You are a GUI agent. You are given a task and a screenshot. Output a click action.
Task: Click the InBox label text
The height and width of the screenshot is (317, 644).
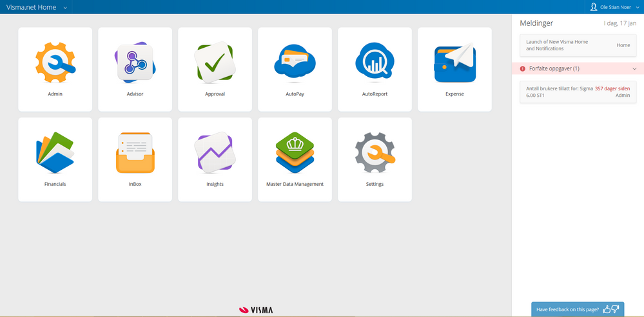(135, 184)
